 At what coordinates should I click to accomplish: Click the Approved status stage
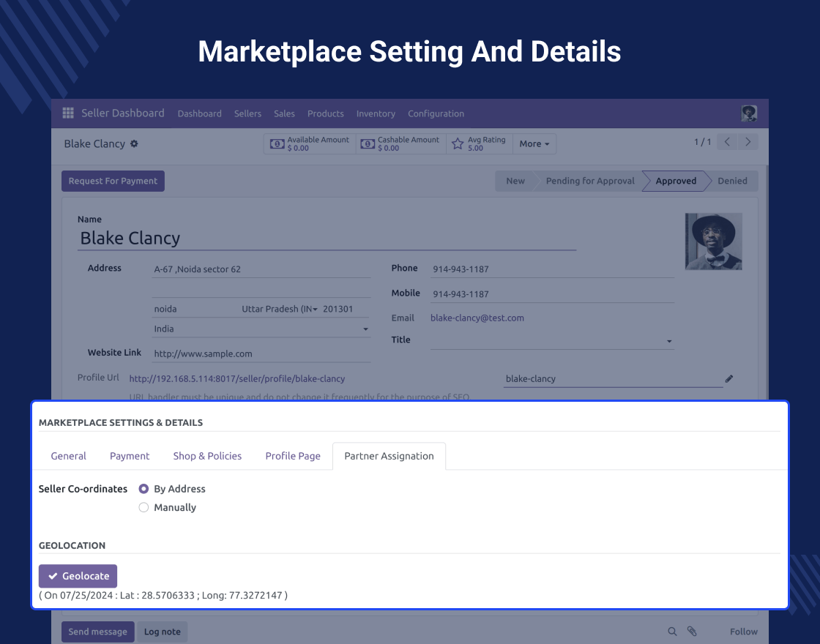coord(676,181)
